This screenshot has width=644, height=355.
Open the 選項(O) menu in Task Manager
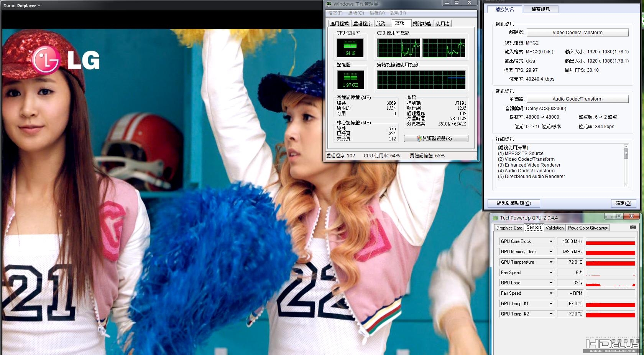point(356,13)
